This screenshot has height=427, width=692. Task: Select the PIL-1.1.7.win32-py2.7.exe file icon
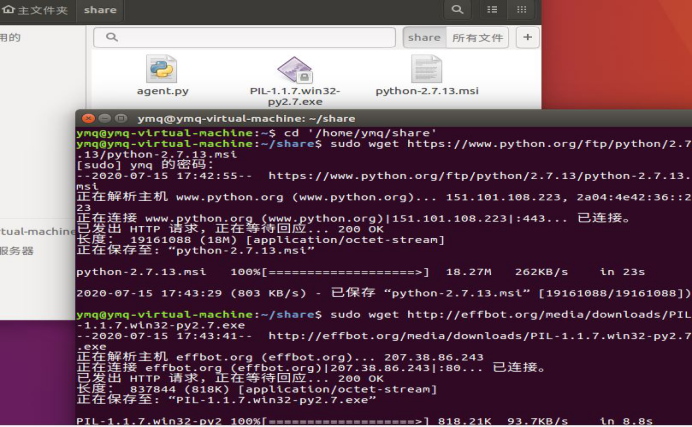(295, 70)
